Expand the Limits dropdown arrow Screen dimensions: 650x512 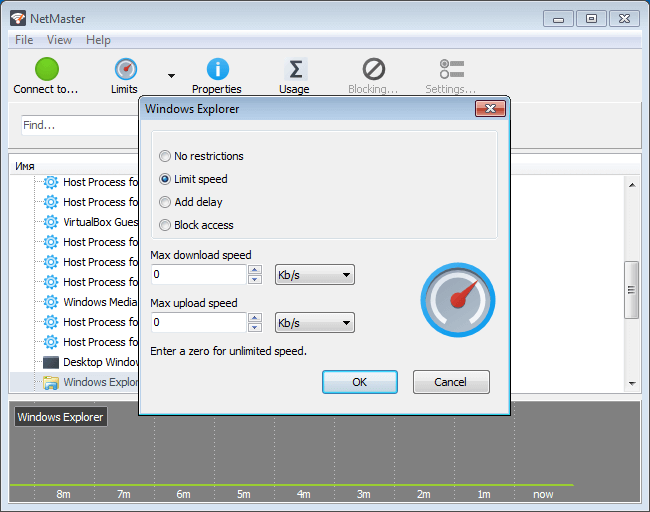tap(171, 75)
